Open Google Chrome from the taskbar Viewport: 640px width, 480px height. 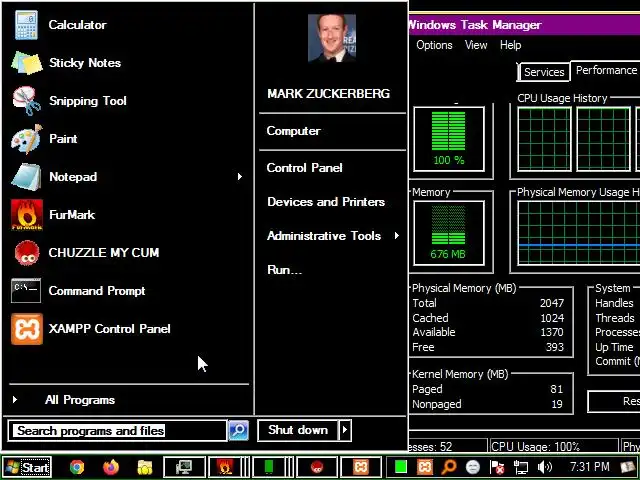tap(77, 467)
